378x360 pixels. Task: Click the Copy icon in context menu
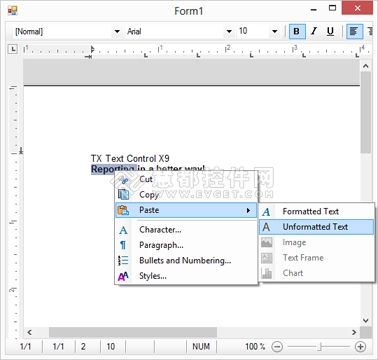point(124,195)
